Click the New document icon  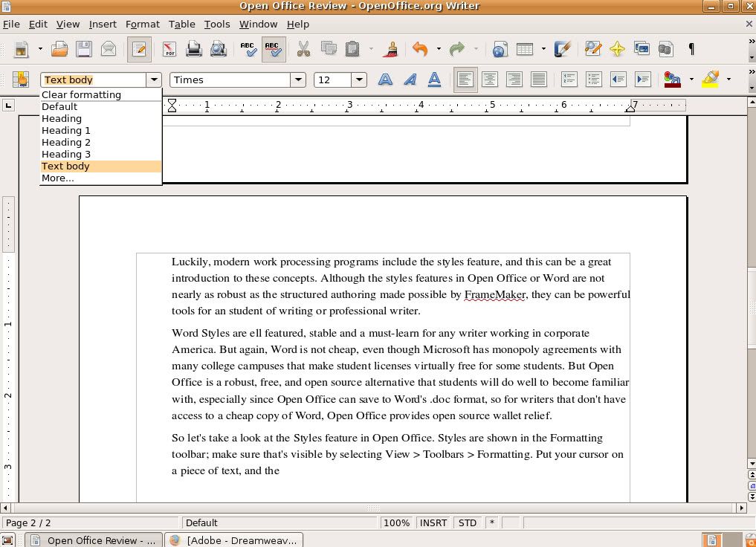point(22,49)
